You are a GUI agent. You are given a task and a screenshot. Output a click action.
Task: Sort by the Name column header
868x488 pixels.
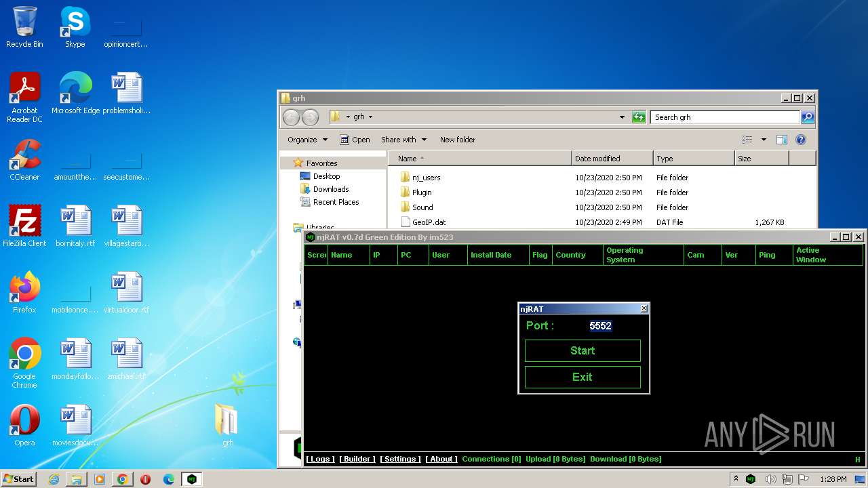[480, 159]
